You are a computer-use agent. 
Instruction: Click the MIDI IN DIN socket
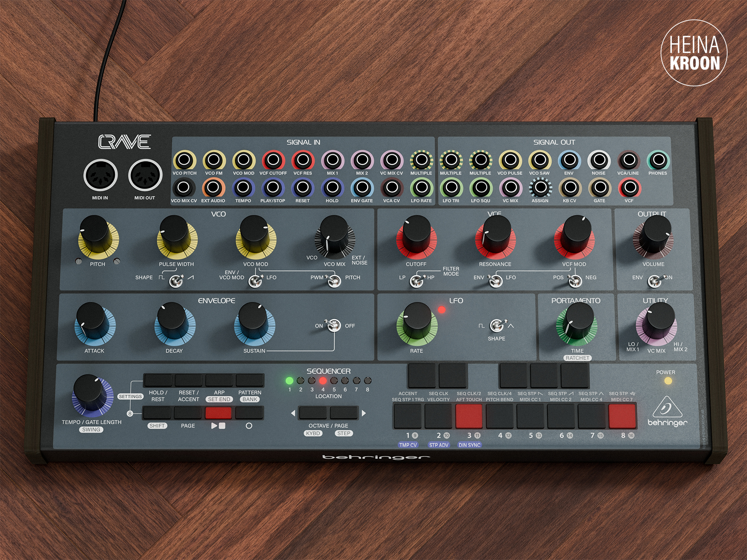[x=100, y=175]
